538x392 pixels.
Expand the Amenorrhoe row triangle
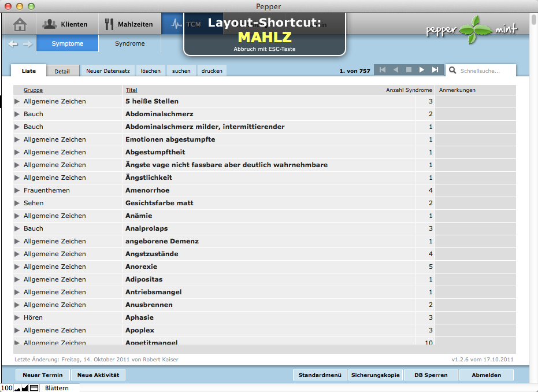pos(17,190)
